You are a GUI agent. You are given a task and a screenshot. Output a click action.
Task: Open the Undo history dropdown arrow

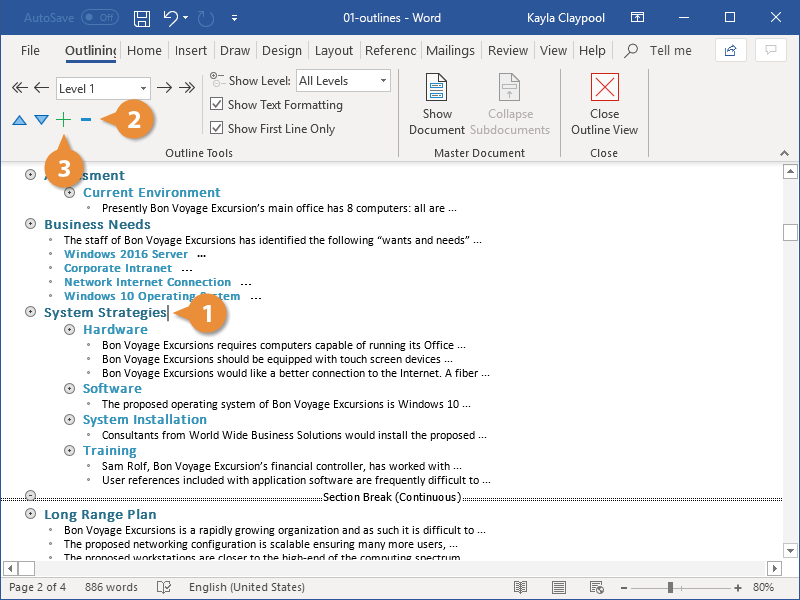click(186, 18)
